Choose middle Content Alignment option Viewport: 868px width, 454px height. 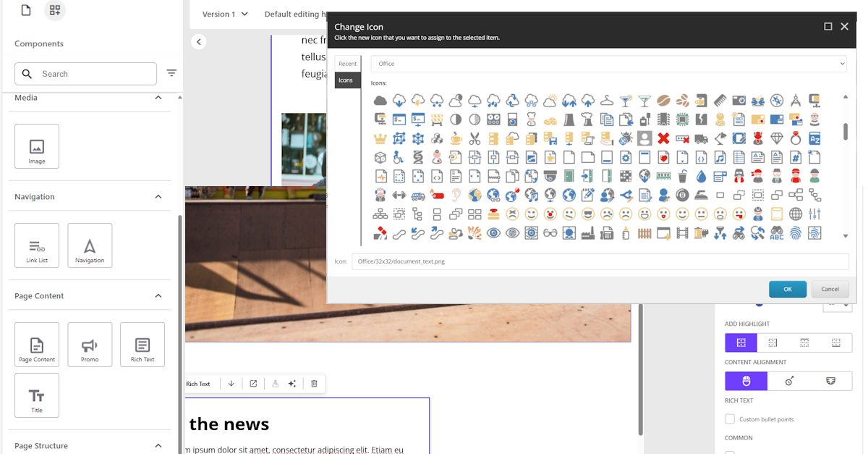789,381
